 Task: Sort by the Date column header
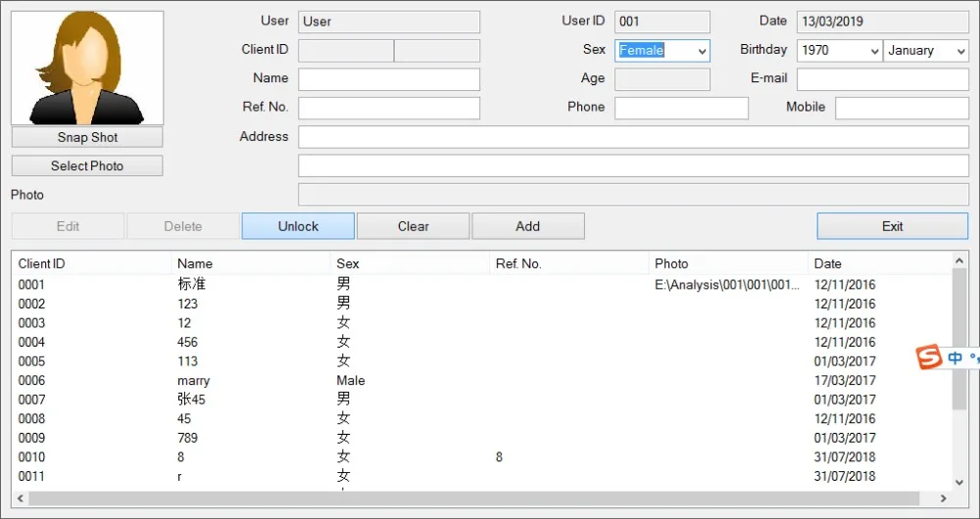pos(879,263)
